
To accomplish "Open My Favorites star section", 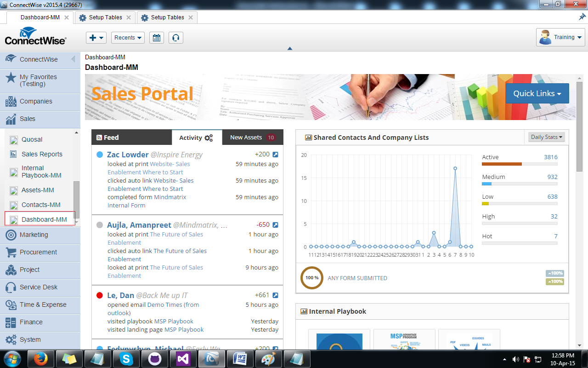I will coord(40,80).
